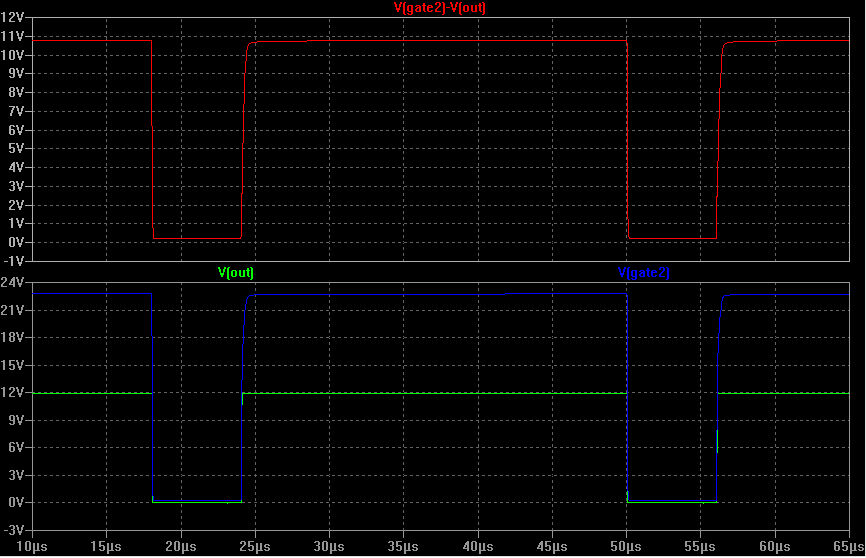Click the green V(out) trace label
Screen dimensions: 866x558
pos(236,272)
